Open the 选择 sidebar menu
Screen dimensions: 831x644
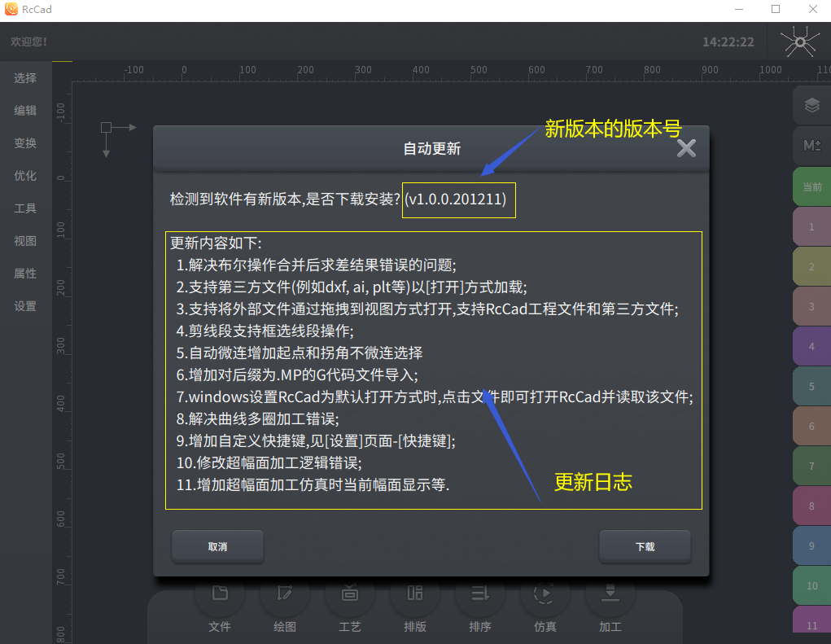pyautogui.click(x=25, y=78)
